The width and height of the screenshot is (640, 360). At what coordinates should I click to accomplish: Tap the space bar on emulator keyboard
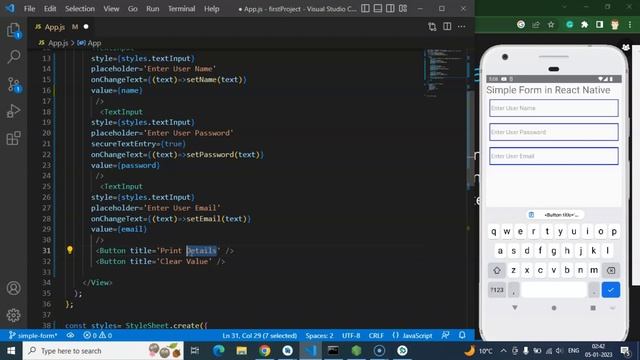point(554,290)
